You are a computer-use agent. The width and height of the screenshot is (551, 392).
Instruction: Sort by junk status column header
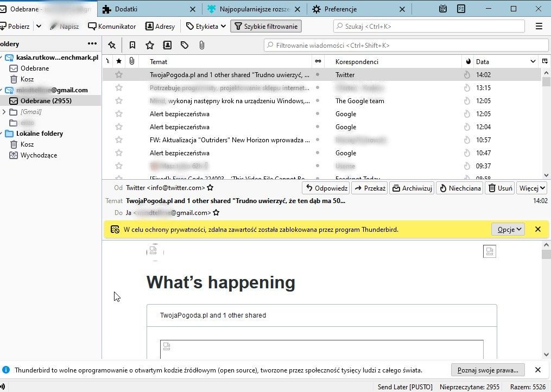point(468,61)
